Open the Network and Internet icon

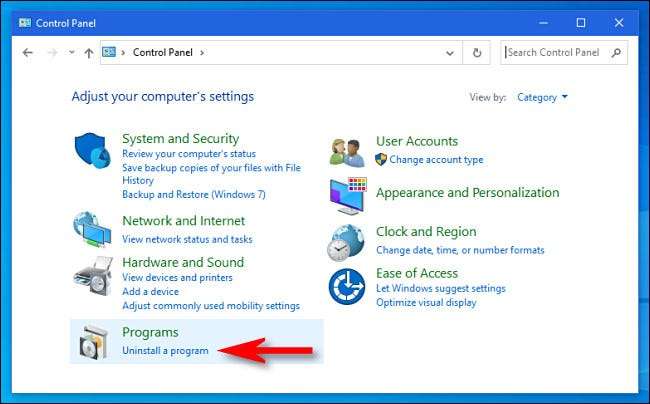tap(93, 229)
